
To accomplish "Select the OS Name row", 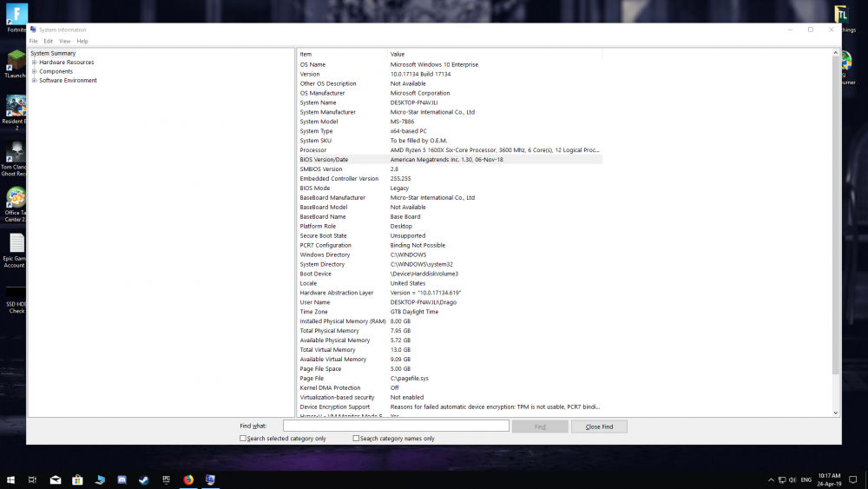I will 450,64.
